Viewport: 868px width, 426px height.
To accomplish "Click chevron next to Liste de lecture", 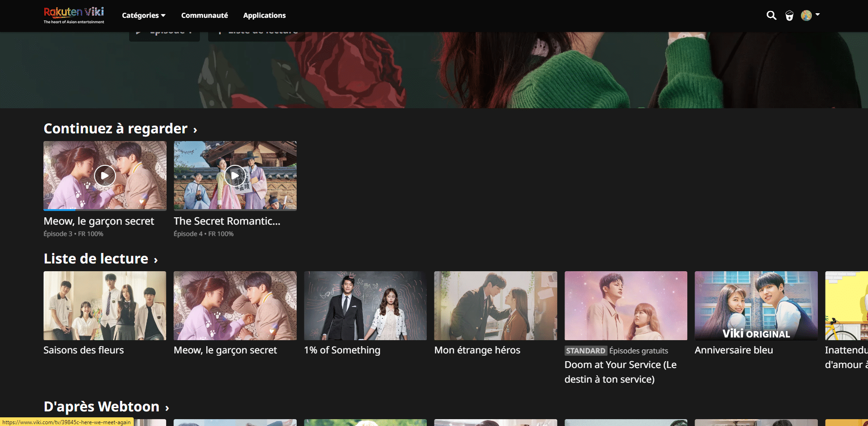I will [x=156, y=260].
